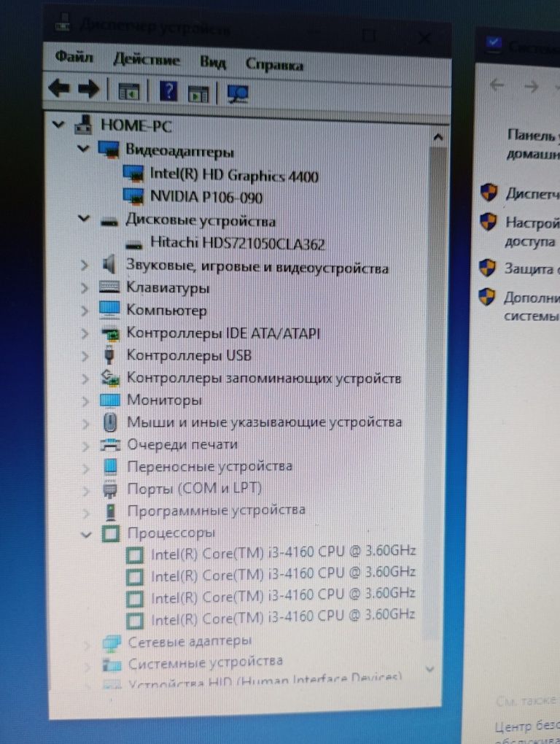560x744 pixels.
Task: Select the NVIDIA P106-090 entry
Action: click(x=206, y=196)
